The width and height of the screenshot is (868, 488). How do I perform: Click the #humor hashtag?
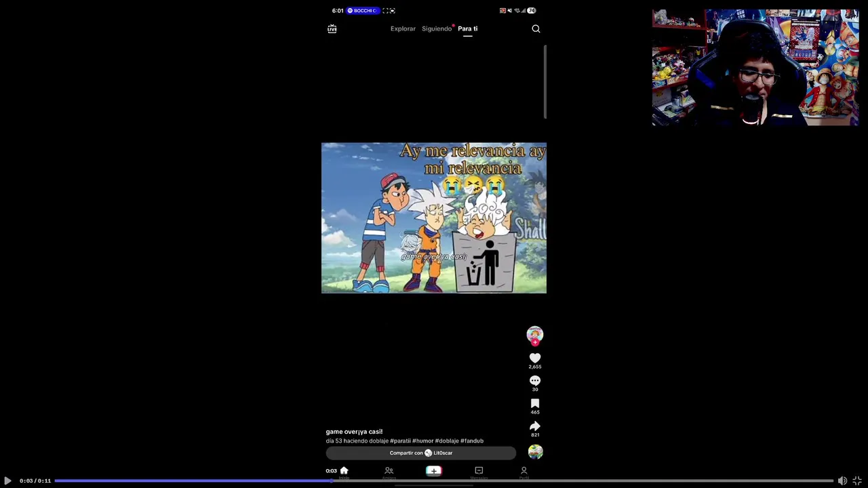pos(422,441)
